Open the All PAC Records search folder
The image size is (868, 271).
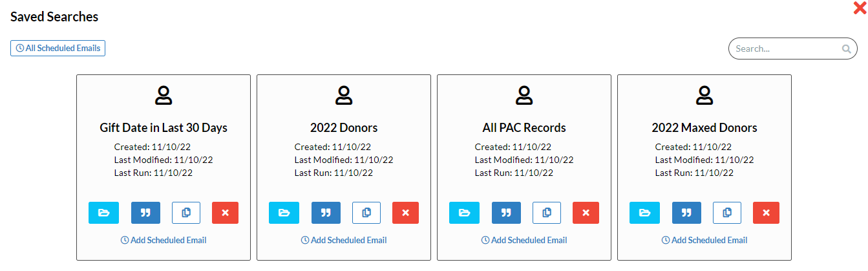point(464,213)
